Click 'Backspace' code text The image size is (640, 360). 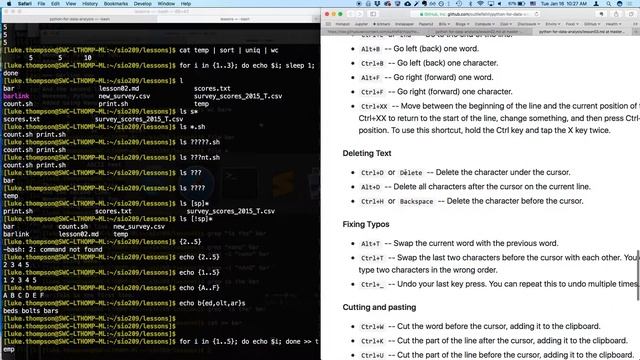(416, 202)
